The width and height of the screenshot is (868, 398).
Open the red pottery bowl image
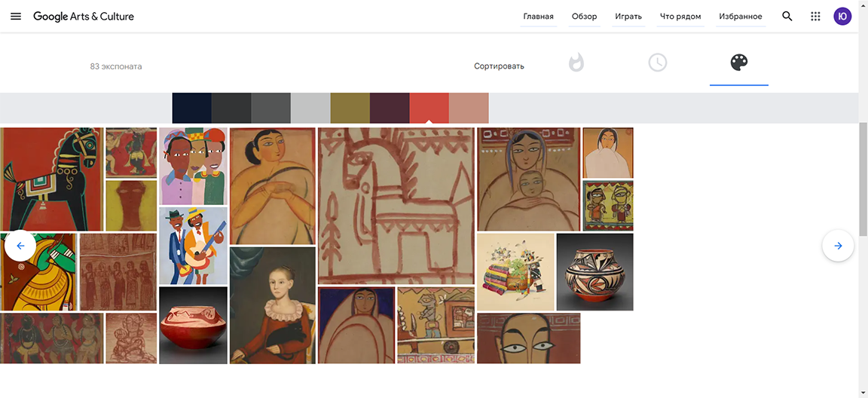(x=193, y=325)
